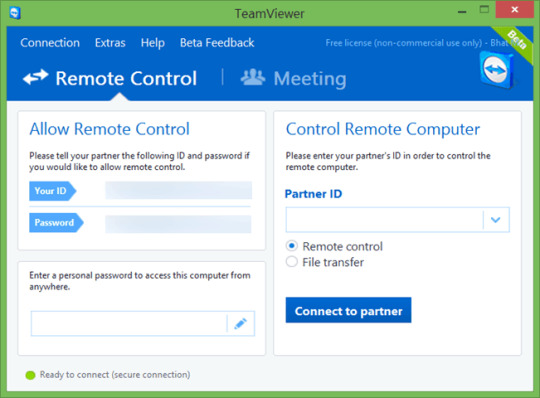Click the Password label tag
540x398 pixels.
pyautogui.click(x=56, y=222)
